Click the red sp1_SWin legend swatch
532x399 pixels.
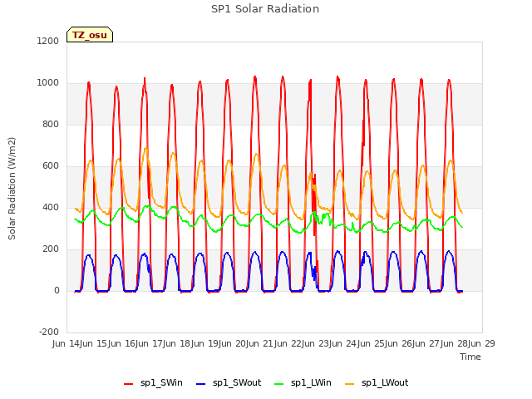click(129, 384)
